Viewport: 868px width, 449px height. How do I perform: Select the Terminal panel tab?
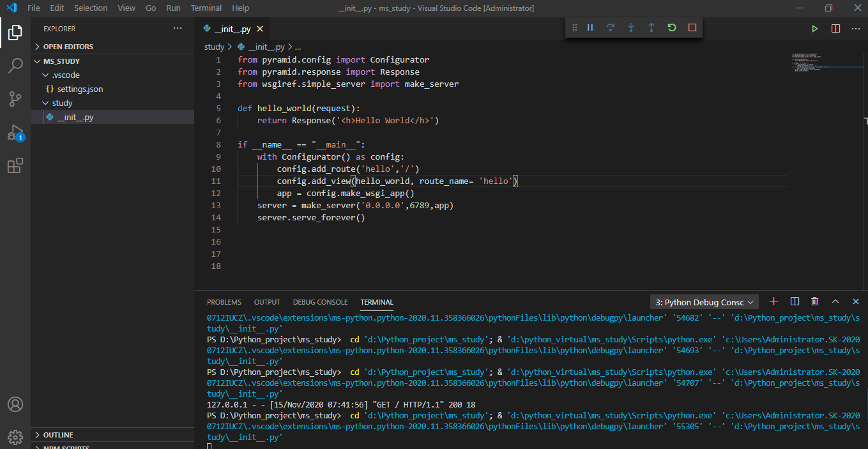[x=377, y=302]
